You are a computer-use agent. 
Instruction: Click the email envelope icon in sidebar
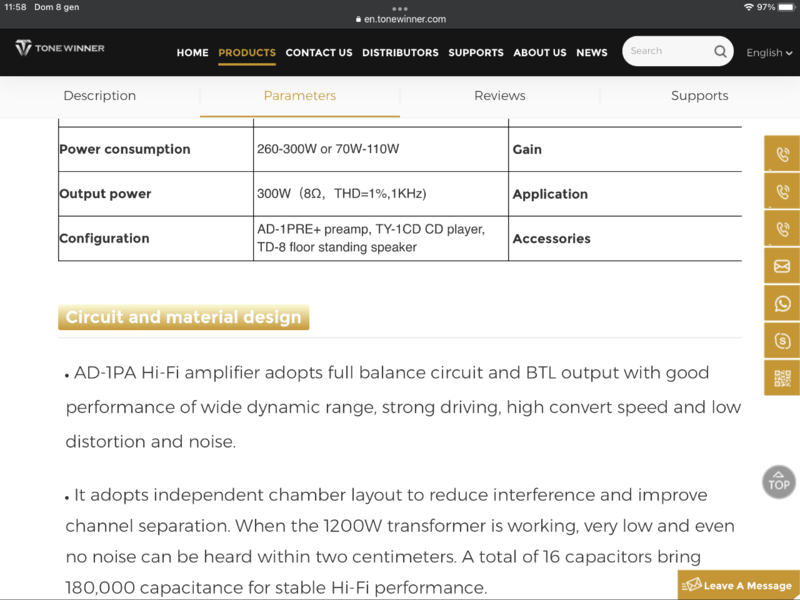click(x=782, y=266)
